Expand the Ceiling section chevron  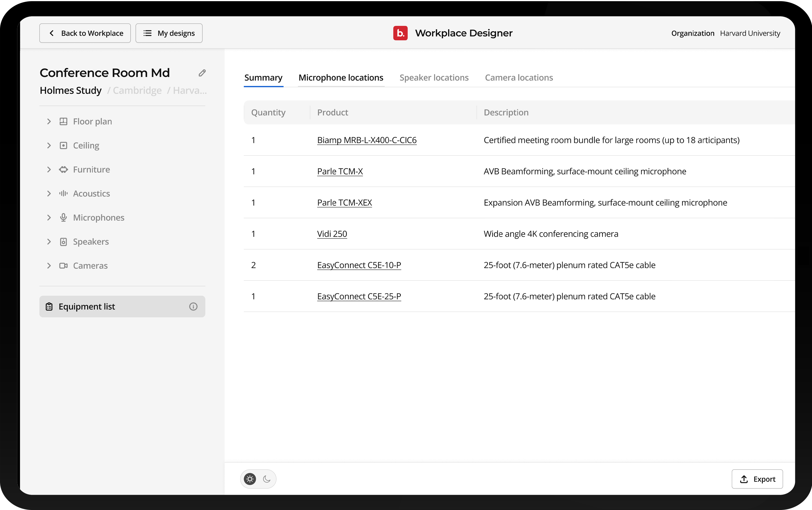click(x=49, y=145)
